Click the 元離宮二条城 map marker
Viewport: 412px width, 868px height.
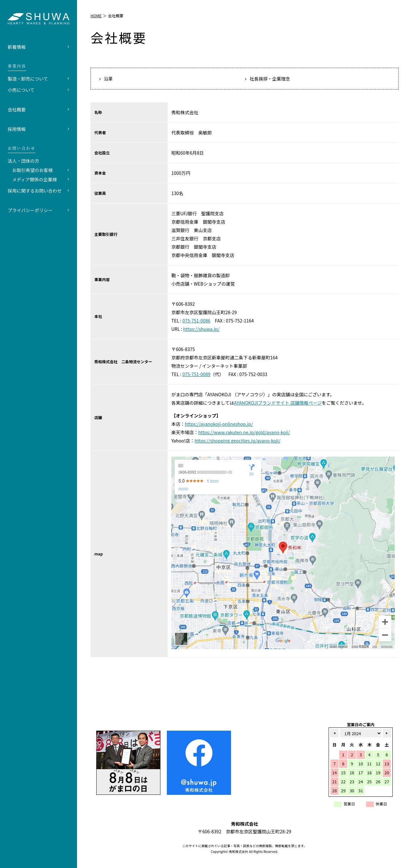(x=227, y=554)
